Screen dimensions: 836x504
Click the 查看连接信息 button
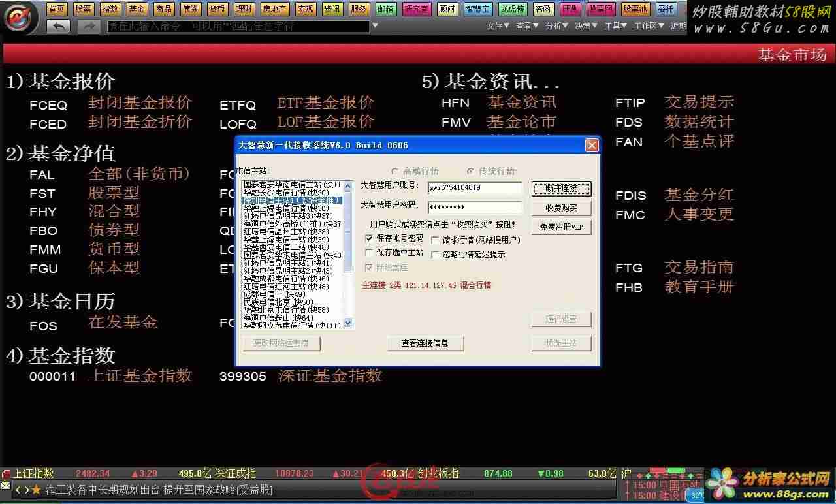425,343
